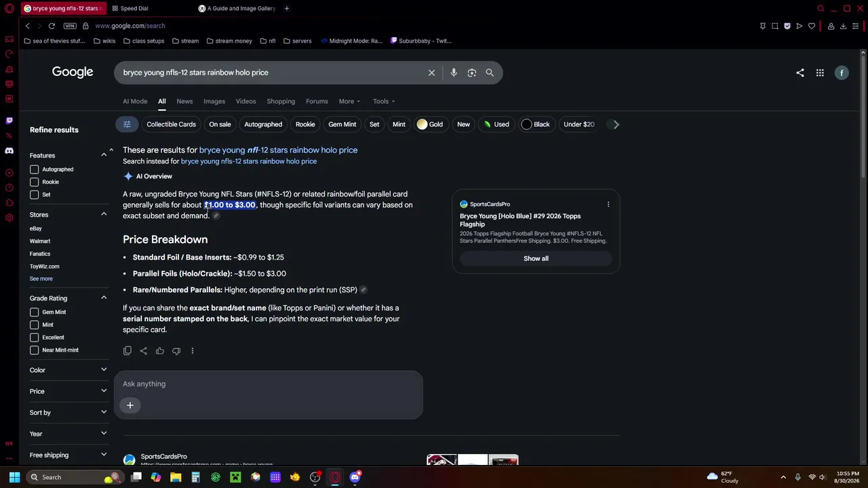Check the Excellent grade box
Viewport: 868px width, 488px height.
coord(35,337)
